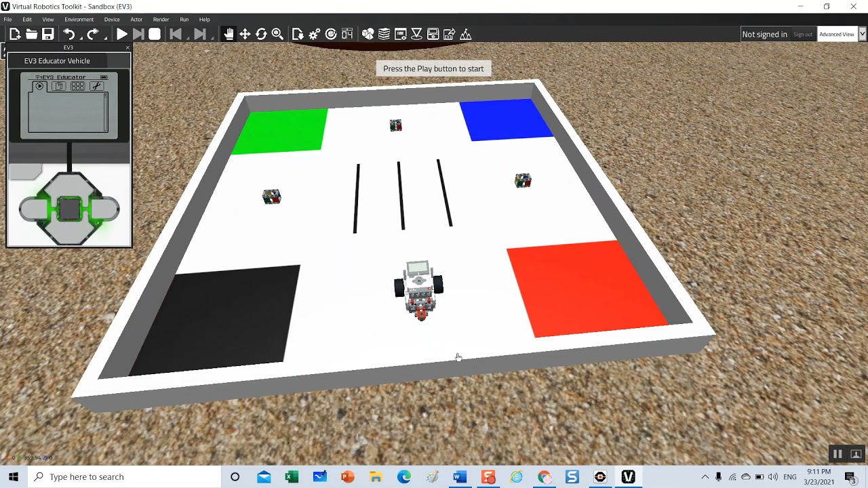This screenshot has height=488, width=868.
Task: Expand the view mode dropdown arrow
Action: click(x=863, y=35)
